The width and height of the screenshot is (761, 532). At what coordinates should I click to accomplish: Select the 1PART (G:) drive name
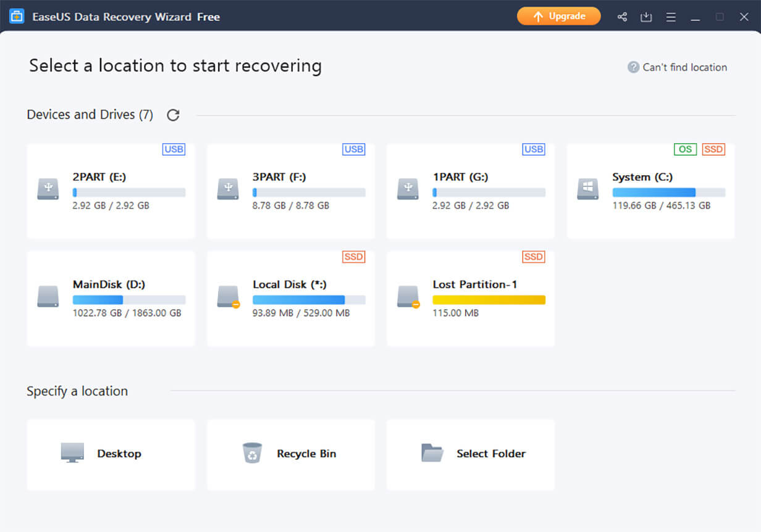point(460,177)
